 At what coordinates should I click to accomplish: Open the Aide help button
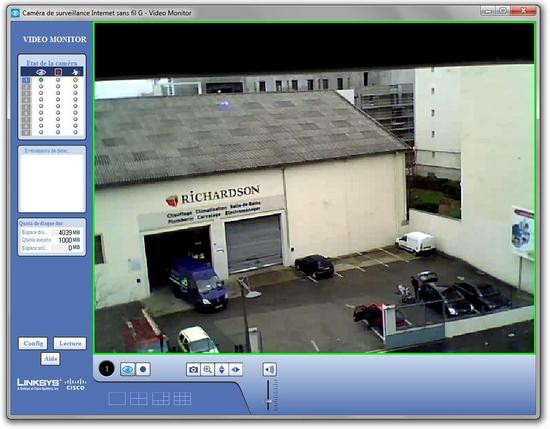[x=51, y=359]
